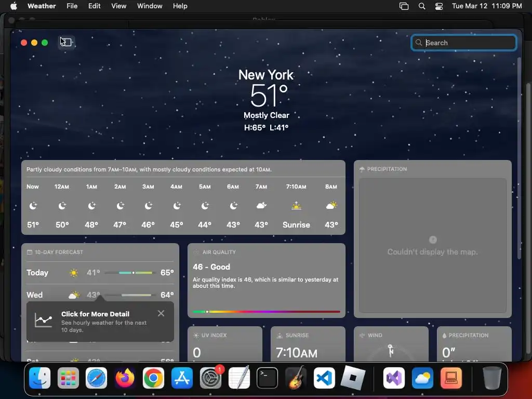Select the 7AM cloudy icon
Screen dimensions: 532x399
[x=261, y=205]
